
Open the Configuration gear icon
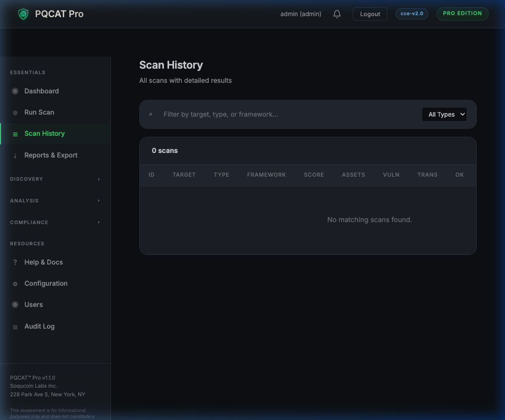(x=15, y=283)
